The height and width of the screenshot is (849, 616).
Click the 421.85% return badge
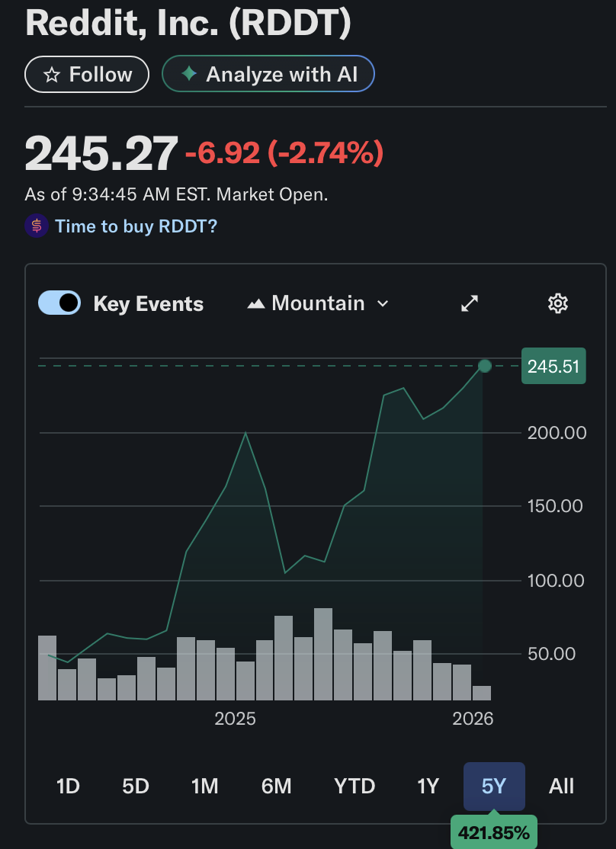pos(494,832)
